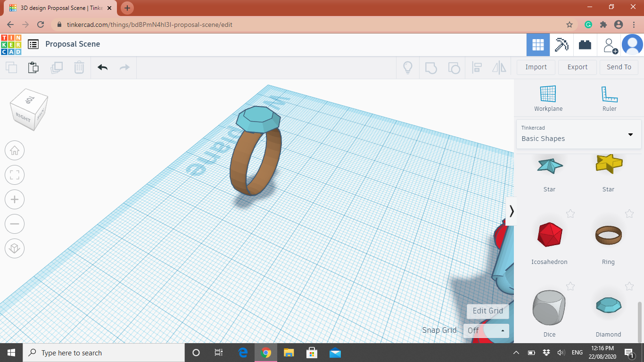Open the user profile avatar
This screenshot has height=362, width=644.
click(x=632, y=45)
